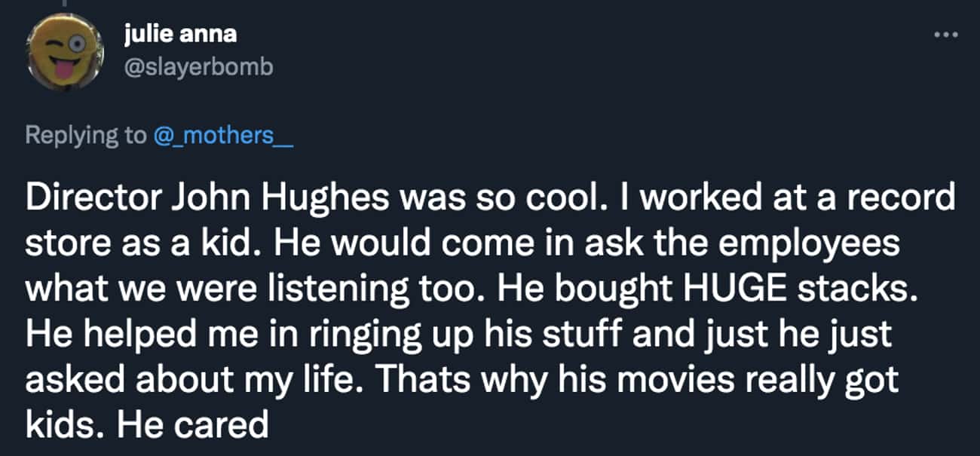Click the thread connector line above avatar

point(65,4)
